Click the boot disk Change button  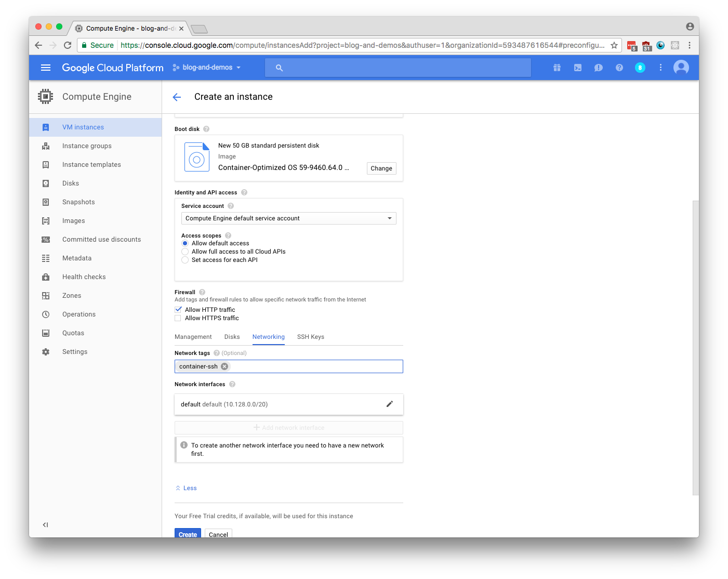(x=381, y=168)
